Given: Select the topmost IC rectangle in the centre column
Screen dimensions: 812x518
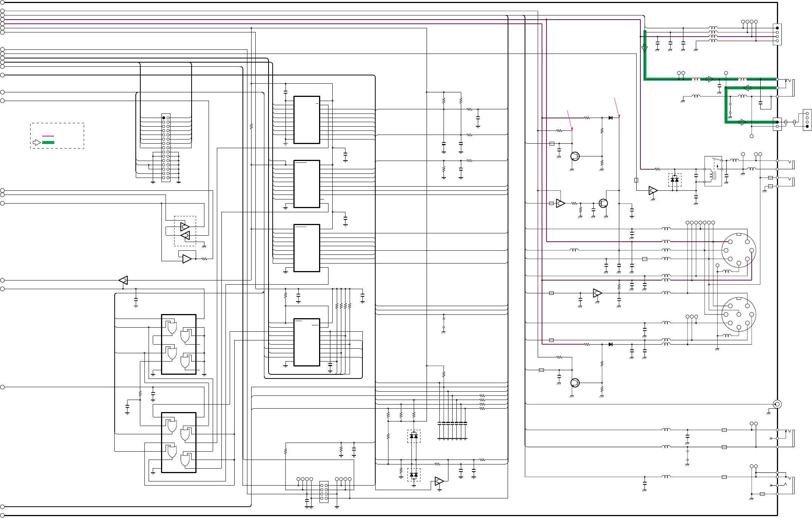Looking at the screenshot, I should pos(307,120).
